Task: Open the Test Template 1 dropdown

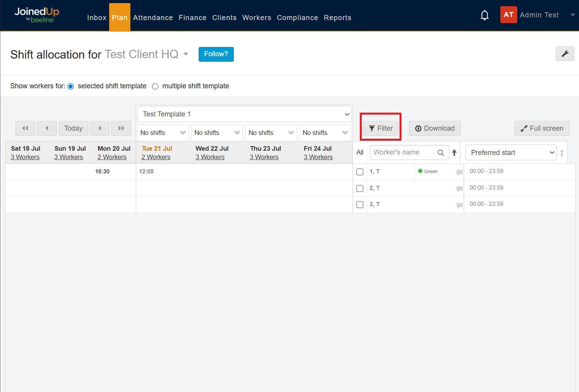Action: (245, 114)
